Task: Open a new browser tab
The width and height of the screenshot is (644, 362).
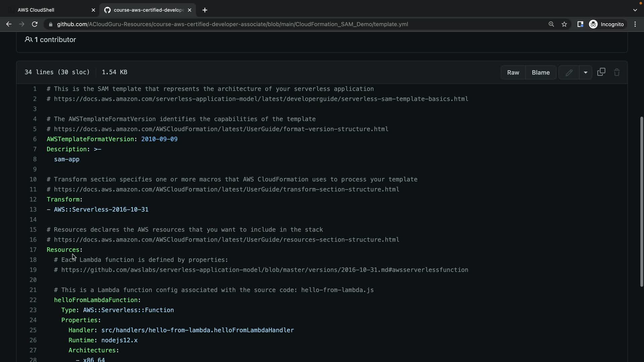Action: pyautogui.click(x=205, y=10)
